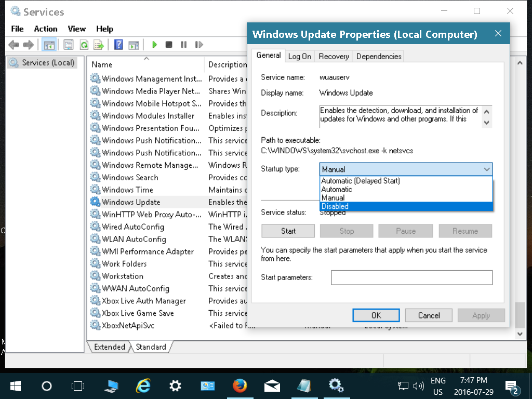This screenshot has height=399, width=532.
Task: Click the Refresh toolbar icon
Action: pyautogui.click(x=84, y=45)
